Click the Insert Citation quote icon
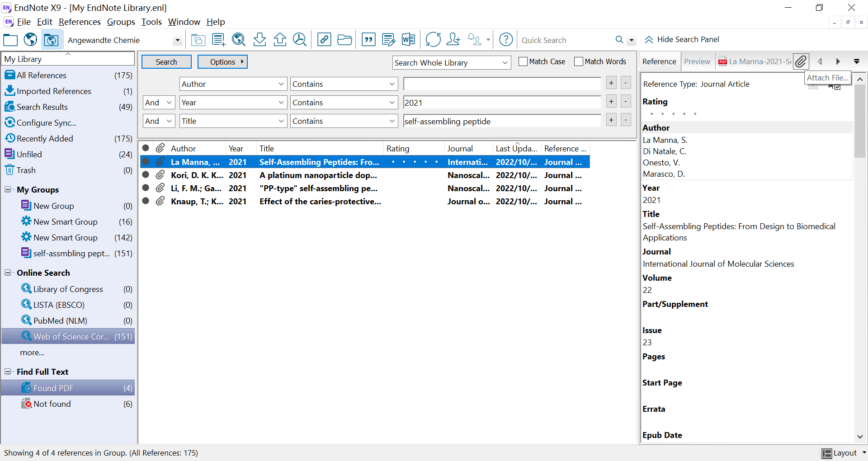The image size is (868, 461). coord(369,40)
